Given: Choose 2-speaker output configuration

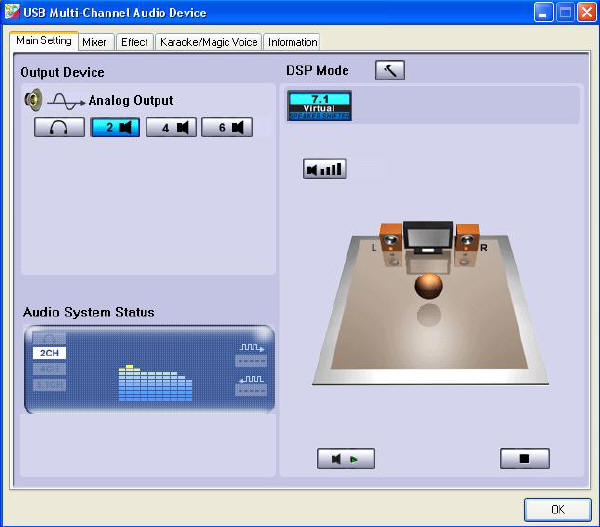Looking at the screenshot, I should pyautogui.click(x=115, y=127).
